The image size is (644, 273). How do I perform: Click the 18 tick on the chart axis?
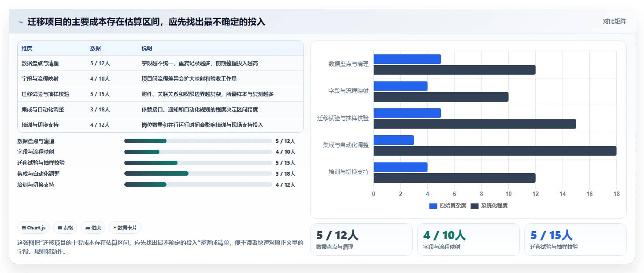(x=616, y=194)
